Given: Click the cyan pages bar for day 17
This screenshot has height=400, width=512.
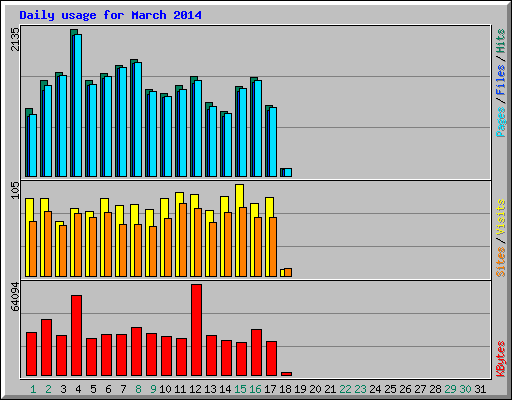Looking at the screenshot, I should pyautogui.click(x=273, y=142).
